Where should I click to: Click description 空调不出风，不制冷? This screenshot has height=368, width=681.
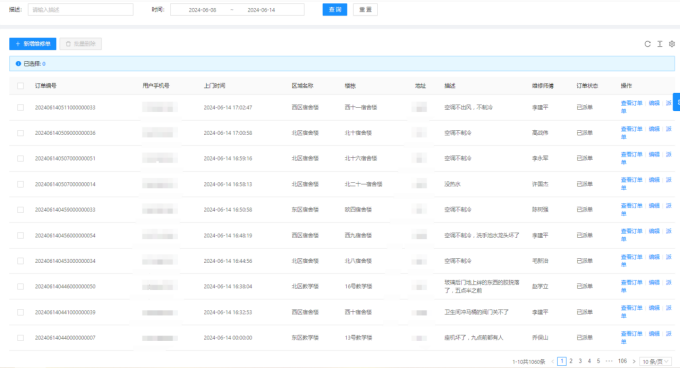click(468, 107)
